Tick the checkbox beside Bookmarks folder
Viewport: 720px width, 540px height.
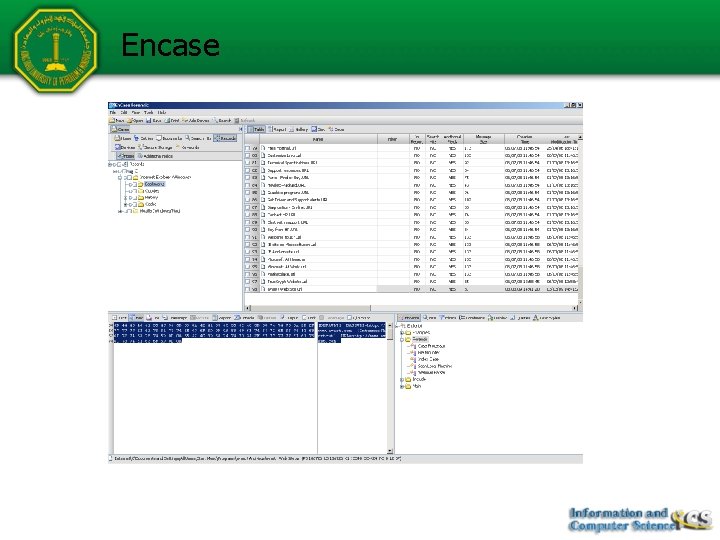[136, 184]
